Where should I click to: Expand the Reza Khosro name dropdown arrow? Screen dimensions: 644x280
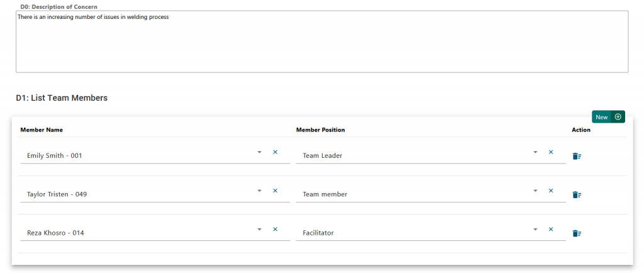[x=259, y=229]
